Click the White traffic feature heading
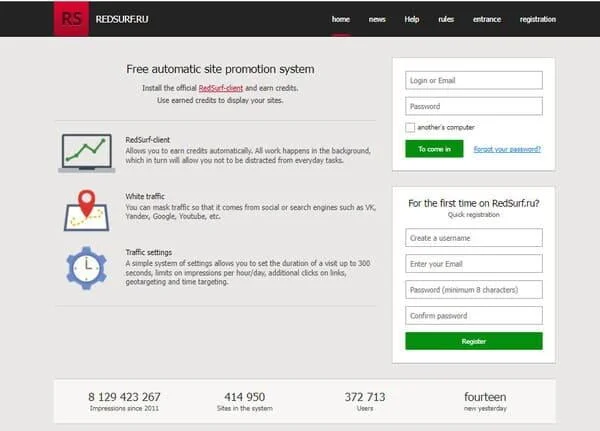 (x=145, y=196)
